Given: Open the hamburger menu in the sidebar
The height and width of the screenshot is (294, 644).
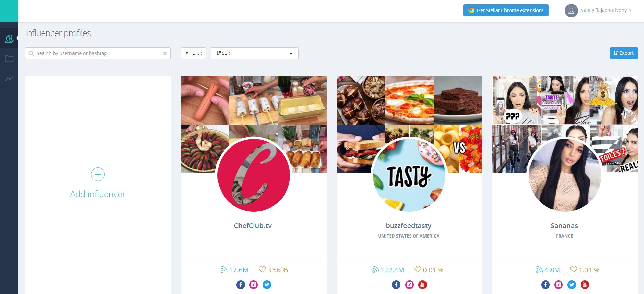Looking at the screenshot, I should point(9,10).
